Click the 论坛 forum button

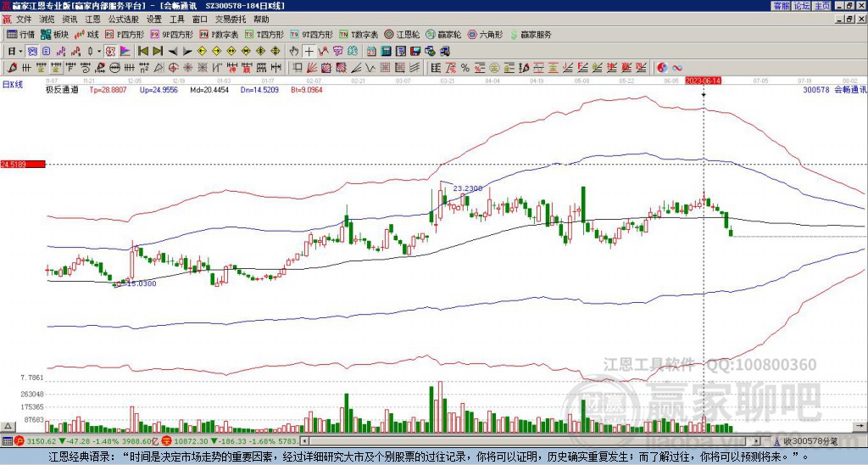coord(802,6)
